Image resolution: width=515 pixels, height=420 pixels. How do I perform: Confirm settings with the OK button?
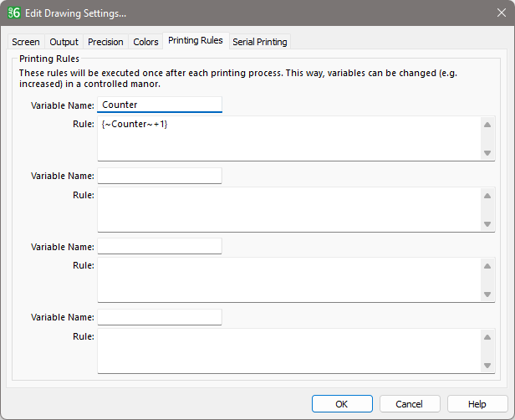(342, 403)
